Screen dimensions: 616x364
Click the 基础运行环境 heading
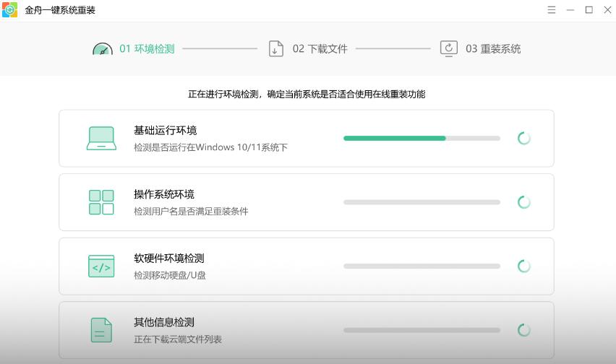pyautogui.click(x=165, y=131)
